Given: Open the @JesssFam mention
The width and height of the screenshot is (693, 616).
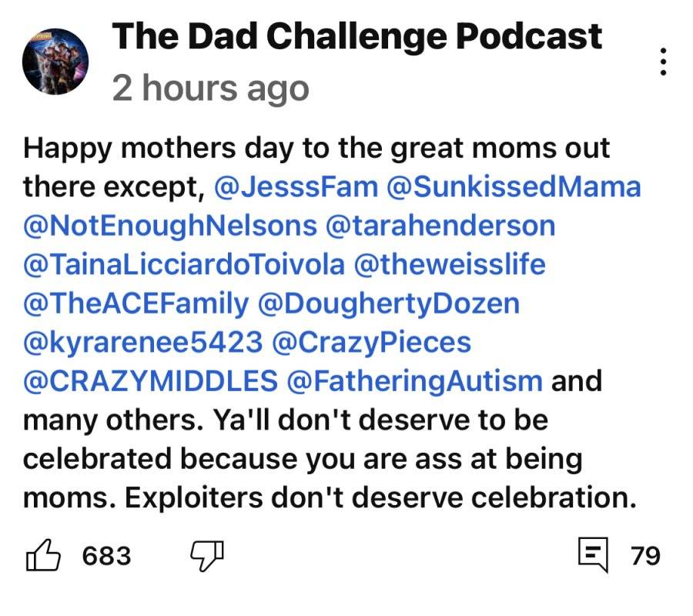Looking at the screenshot, I should click(296, 186).
